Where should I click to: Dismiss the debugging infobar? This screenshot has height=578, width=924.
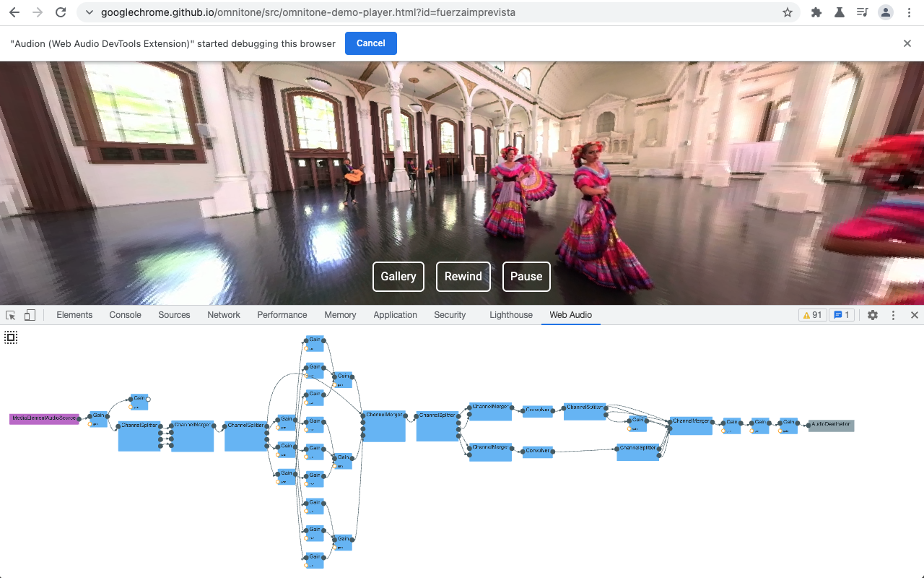(907, 43)
